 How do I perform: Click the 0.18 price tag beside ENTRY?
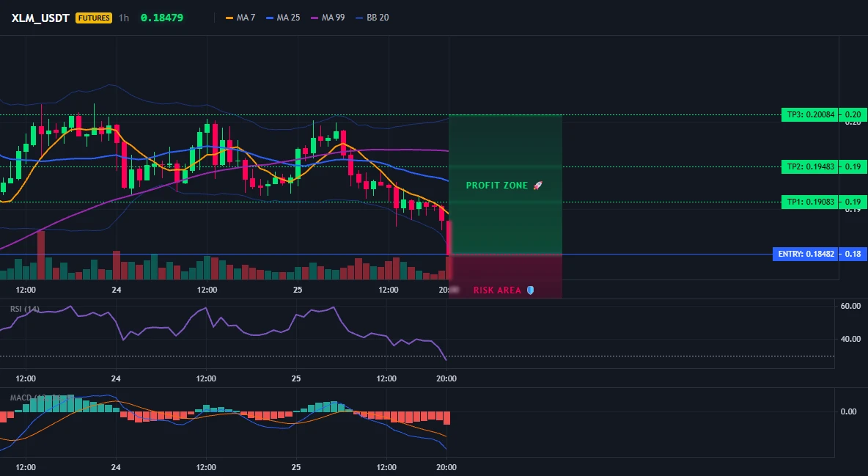(853, 254)
